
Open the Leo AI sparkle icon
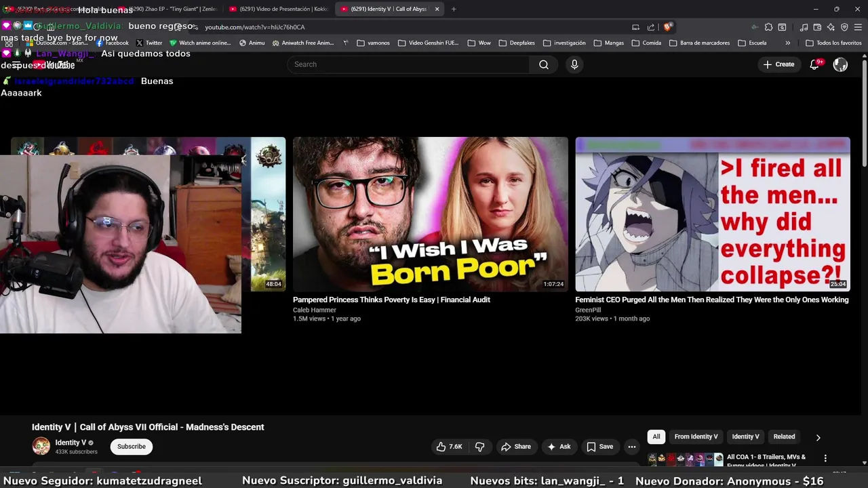831,27
